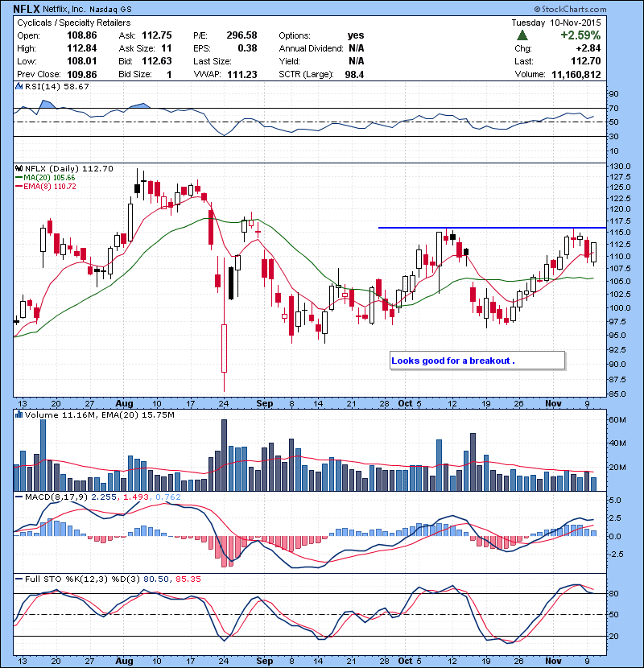Click the stochastic 80 level axis label
Viewport: 644px width, 668px height.
click(614, 593)
